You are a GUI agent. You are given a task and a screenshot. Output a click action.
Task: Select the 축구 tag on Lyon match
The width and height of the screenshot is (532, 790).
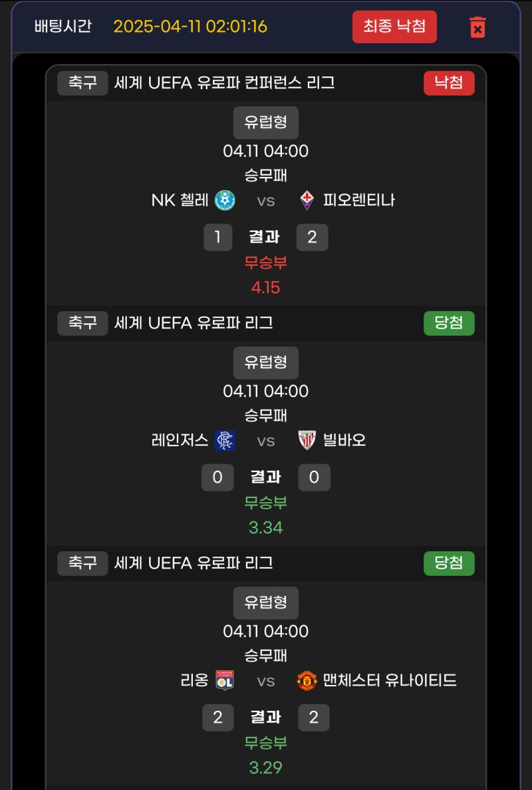click(x=82, y=563)
